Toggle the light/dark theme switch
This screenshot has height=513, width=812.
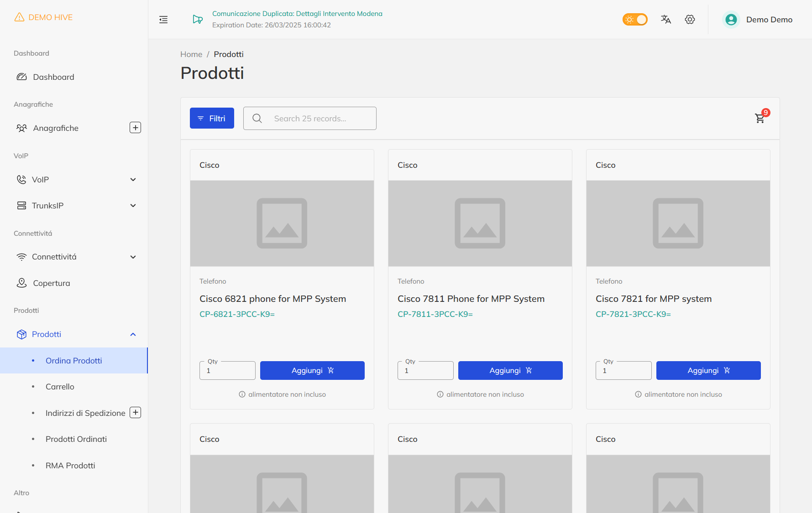pos(635,19)
